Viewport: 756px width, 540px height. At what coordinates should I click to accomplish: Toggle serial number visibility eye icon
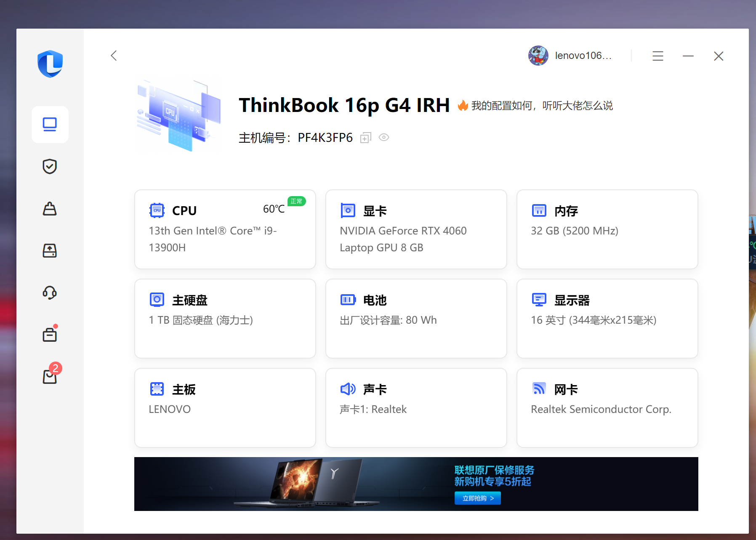384,137
